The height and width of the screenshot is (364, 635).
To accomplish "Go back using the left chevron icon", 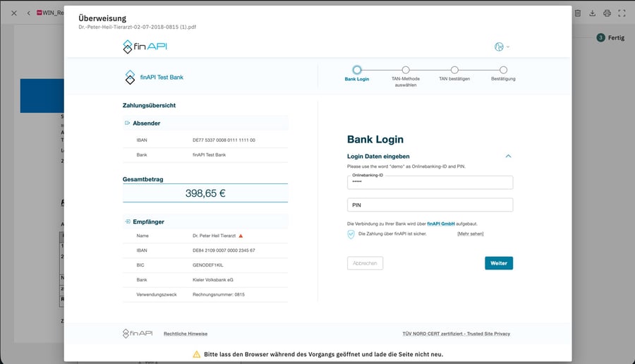I will pyautogui.click(x=28, y=13).
